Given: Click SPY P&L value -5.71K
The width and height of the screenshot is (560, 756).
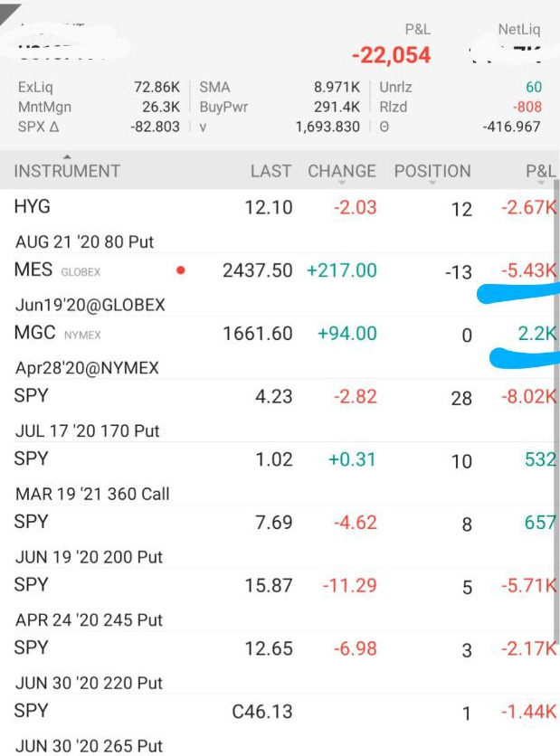Looking at the screenshot, I should [528, 586].
